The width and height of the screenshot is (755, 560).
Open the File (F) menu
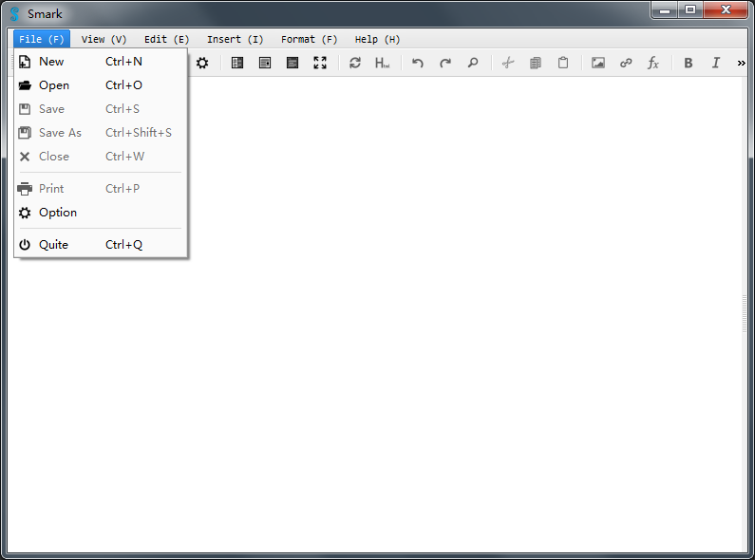pos(42,39)
